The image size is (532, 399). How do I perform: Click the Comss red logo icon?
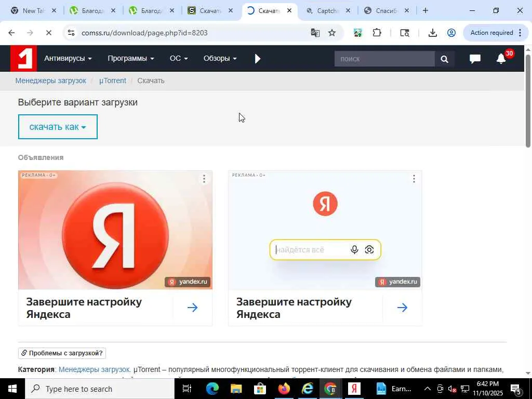(23, 58)
